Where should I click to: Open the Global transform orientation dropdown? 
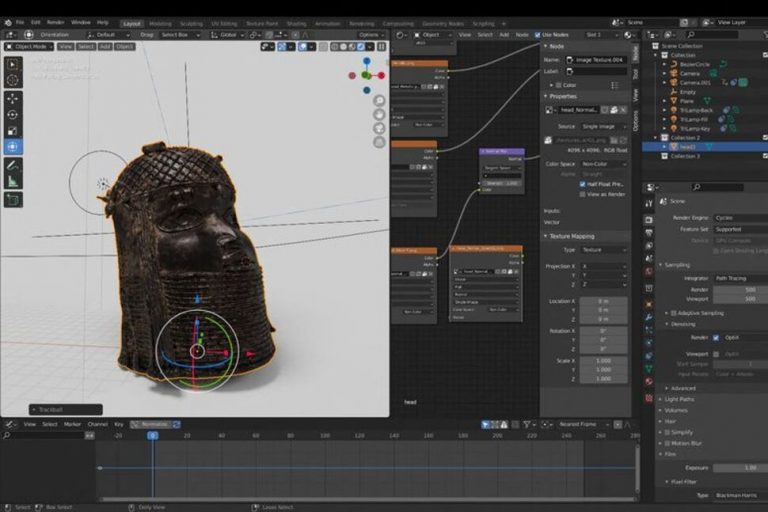click(x=226, y=35)
